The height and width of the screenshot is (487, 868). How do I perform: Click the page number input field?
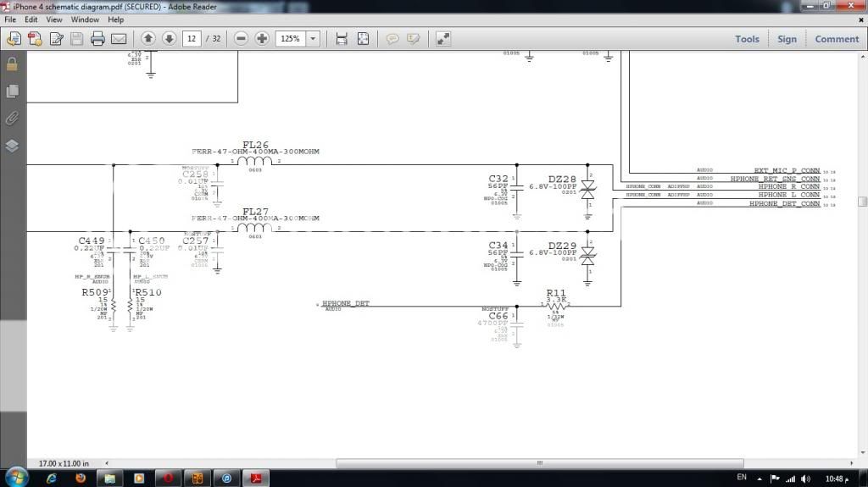coord(192,39)
